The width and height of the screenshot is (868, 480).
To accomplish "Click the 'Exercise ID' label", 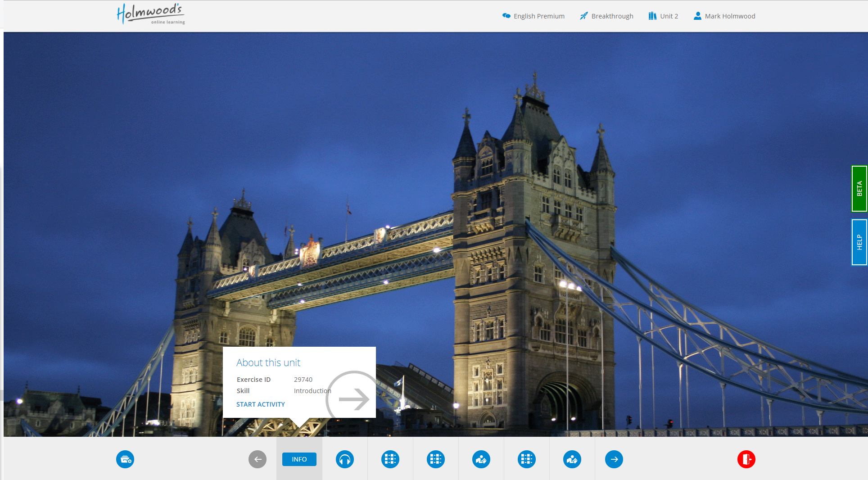I will pyautogui.click(x=253, y=380).
